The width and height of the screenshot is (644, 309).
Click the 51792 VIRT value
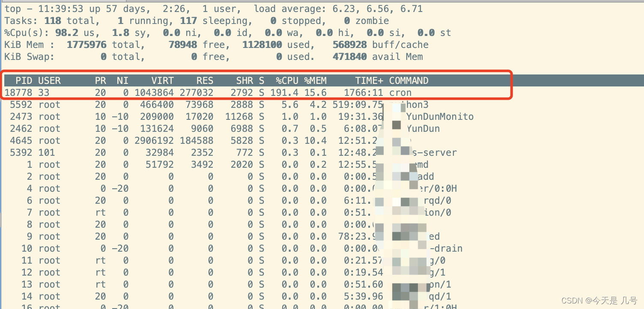coord(160,164)
